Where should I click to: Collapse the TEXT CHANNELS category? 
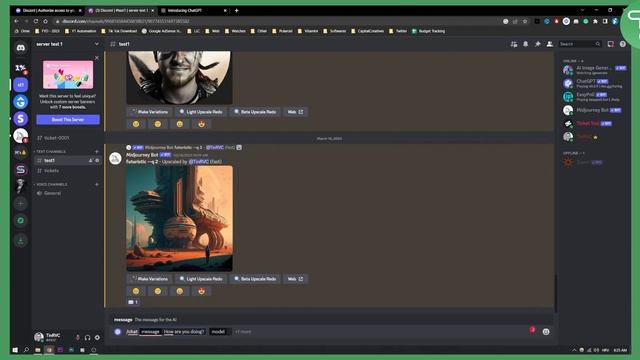pyautogui.click(x=51, y=151)
